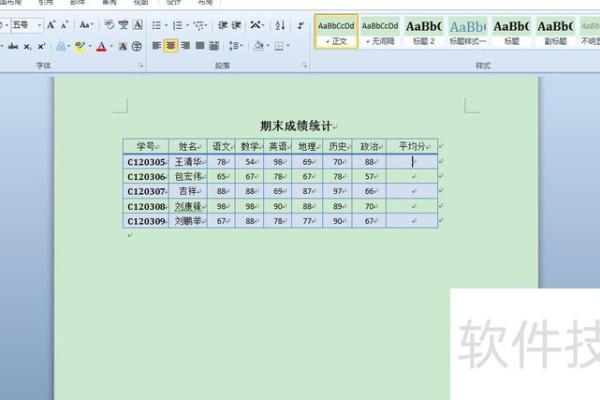Image resolution: width=600 pixels, height=400 pixels.
Task: Toggle show paragraph marks
Action: click(301, 26)
